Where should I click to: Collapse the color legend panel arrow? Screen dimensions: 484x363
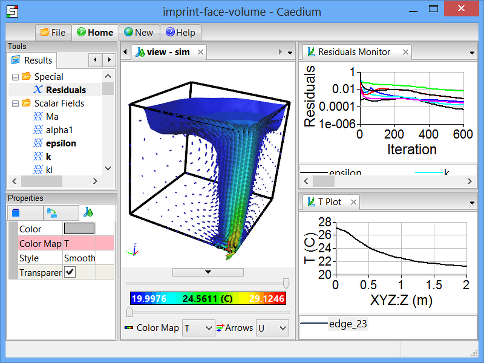coord(208,272)
